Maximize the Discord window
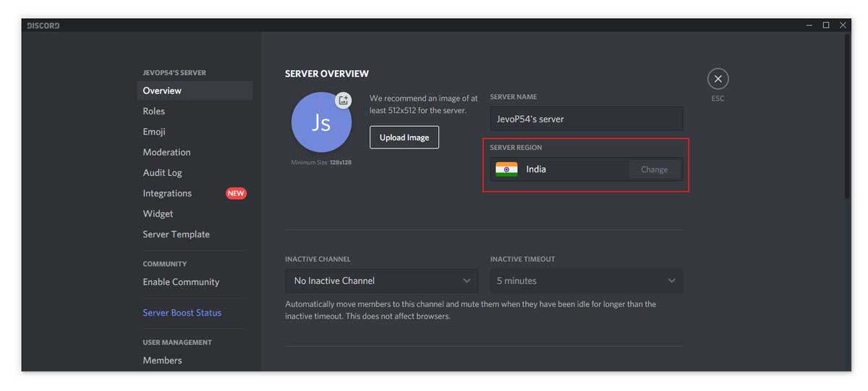 click(x=826, y=25)
